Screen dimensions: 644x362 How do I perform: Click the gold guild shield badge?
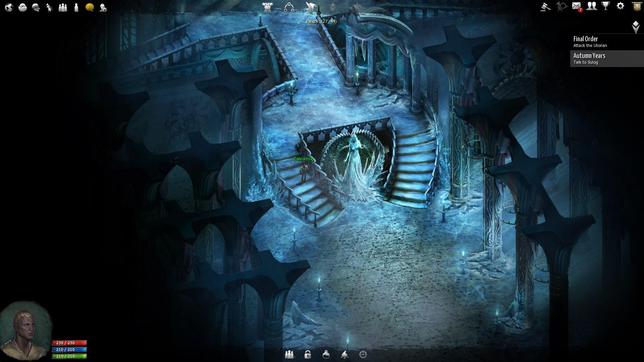click(637, 7)
